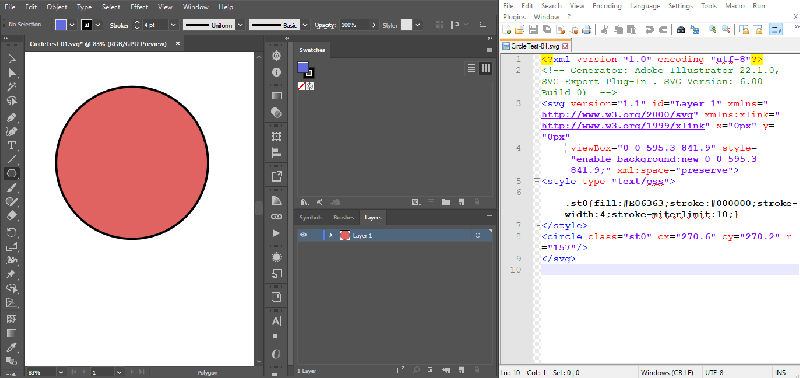Select the Pen tool
The width and height of the screenshot is (800, 378).
11,117
